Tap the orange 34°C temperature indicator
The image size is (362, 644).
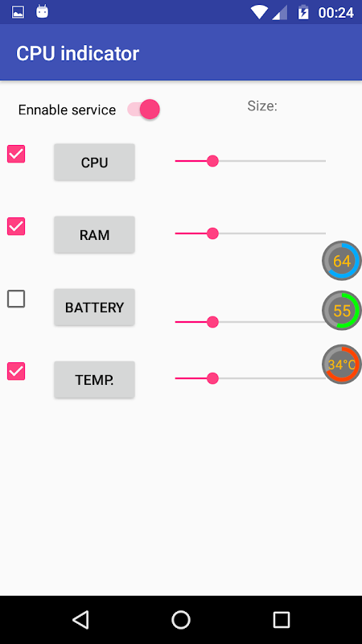341,365
